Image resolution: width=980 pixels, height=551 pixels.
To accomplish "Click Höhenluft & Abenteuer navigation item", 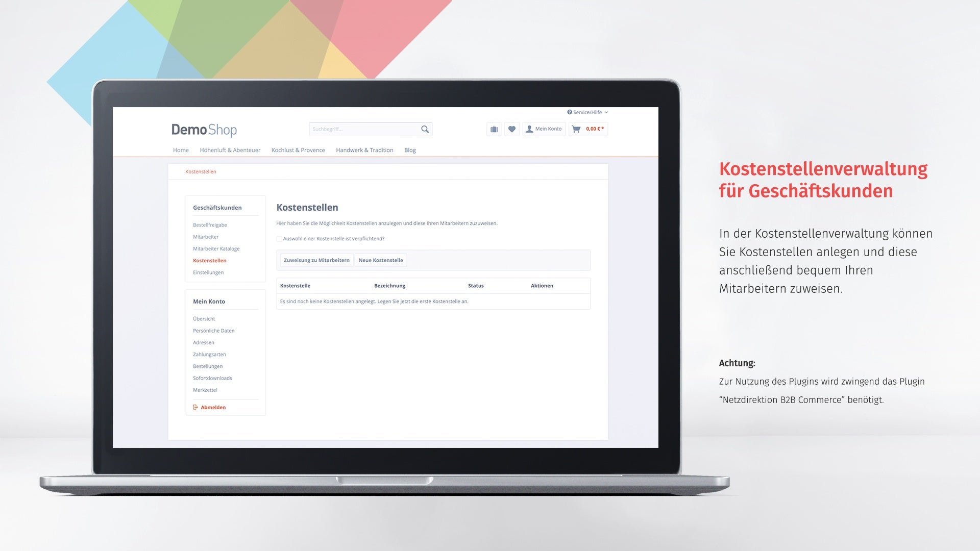I will click(x=229, y=149).
